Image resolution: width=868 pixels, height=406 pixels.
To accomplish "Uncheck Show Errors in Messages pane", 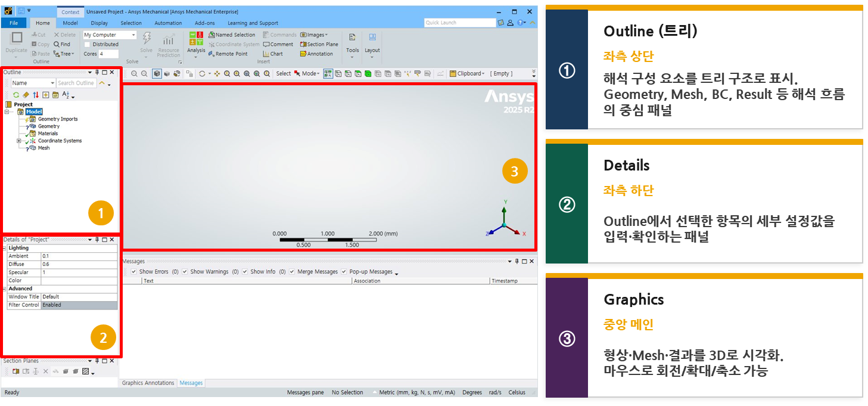I will pos(133,272).
